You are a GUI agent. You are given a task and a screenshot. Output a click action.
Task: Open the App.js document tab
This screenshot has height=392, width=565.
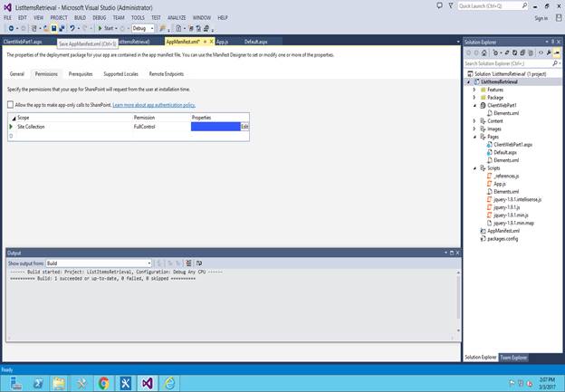[223, 42]
